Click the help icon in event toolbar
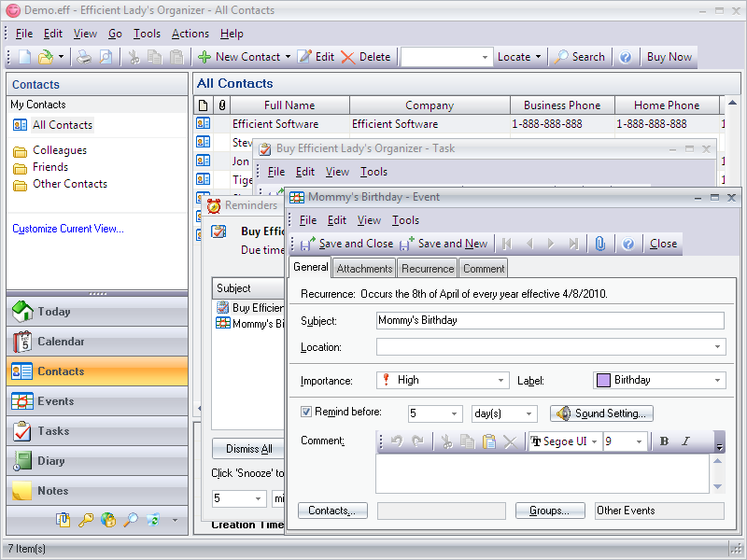Screen dimensions: 747x560 coord(628,244)
